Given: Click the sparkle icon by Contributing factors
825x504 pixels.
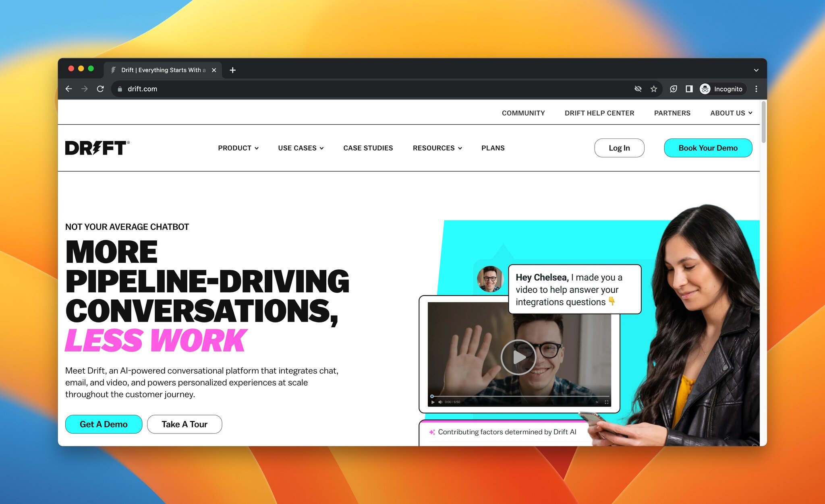Looking at the screenshot, I should point(432,432).
